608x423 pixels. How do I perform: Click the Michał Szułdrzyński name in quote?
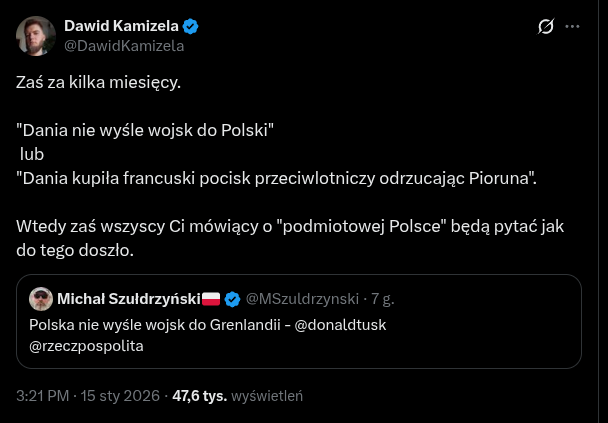point(129,299)
